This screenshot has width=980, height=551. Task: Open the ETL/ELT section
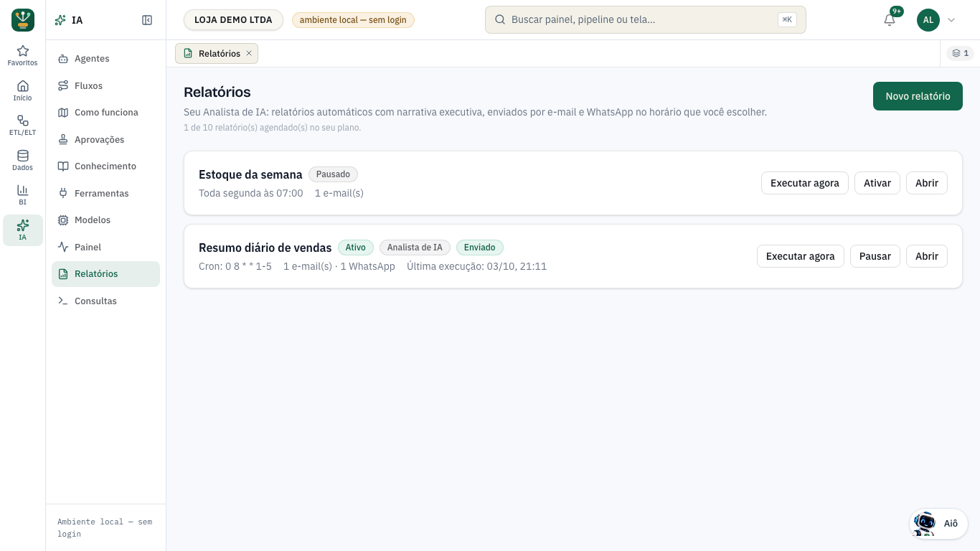click(x=23, y=125)
